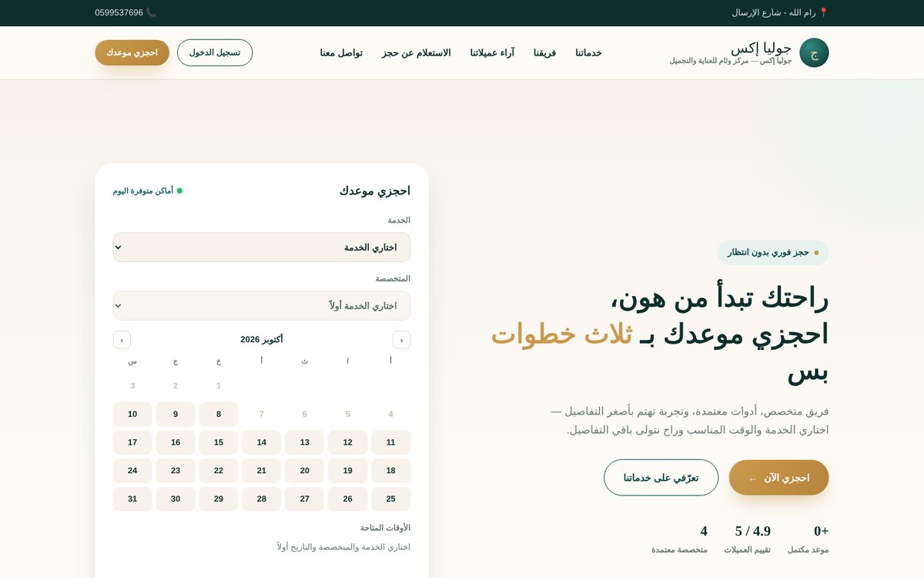The width and height of the screenshot is (924, 578).
Task: Select October 11 on the calendar
Action: 391,442
